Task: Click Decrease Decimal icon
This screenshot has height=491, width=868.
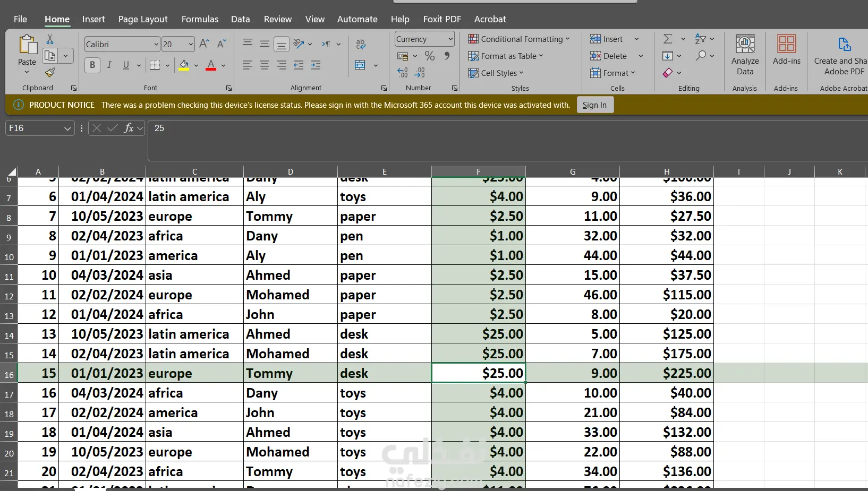Action: [x=420, y=73]
